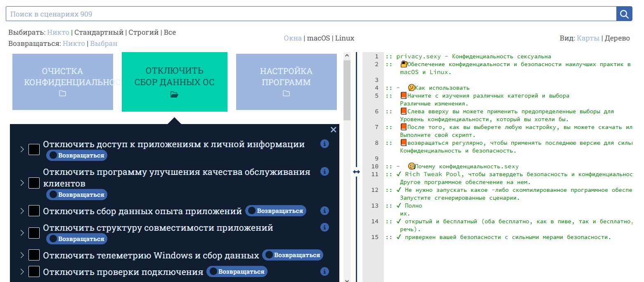644x282 pixels.
Task: Click the Rich Tweak Pool code line
Action: pos(509,174)
